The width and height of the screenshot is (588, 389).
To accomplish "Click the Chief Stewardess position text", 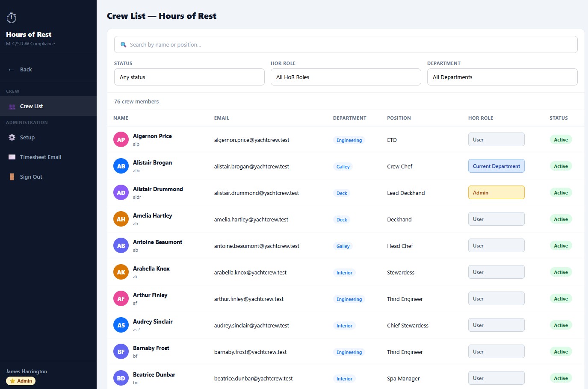I will click(408, 326).
